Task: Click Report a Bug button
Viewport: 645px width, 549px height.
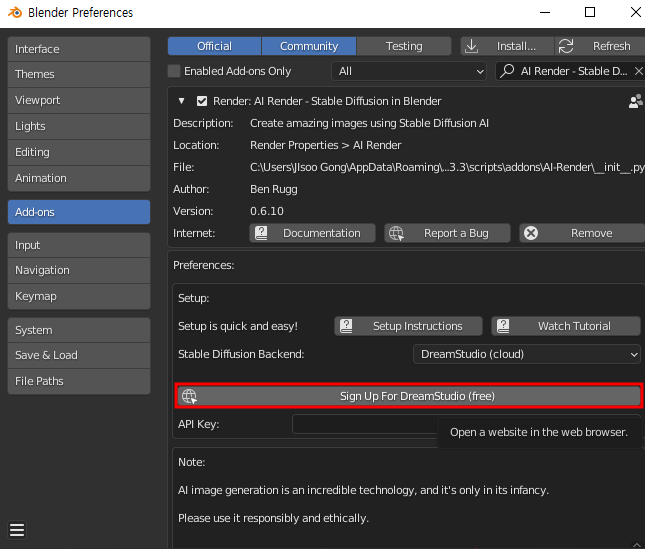Action: pyautogui.click(x=447, y=233)
